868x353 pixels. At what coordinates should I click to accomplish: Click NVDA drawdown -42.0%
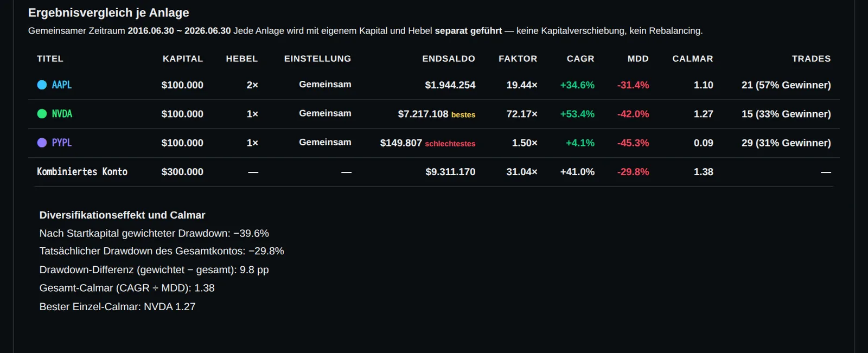pos(633,114)
